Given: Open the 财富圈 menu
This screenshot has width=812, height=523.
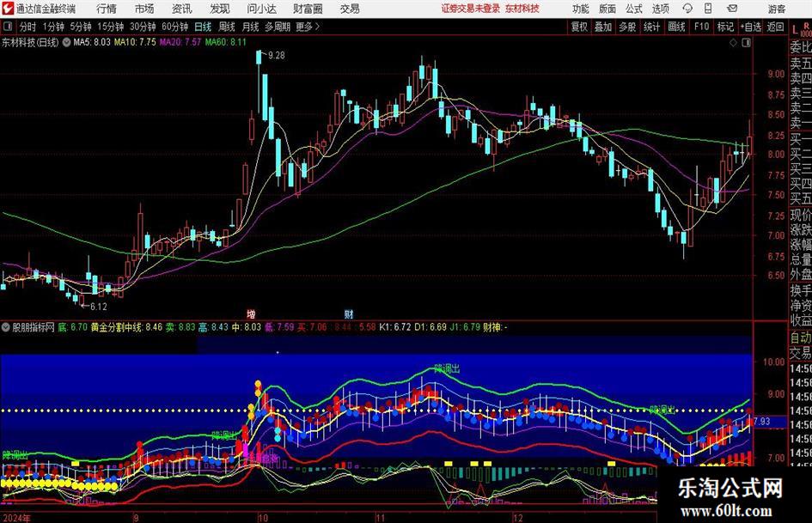Looking at the screenshot, I should click(308, 9).
